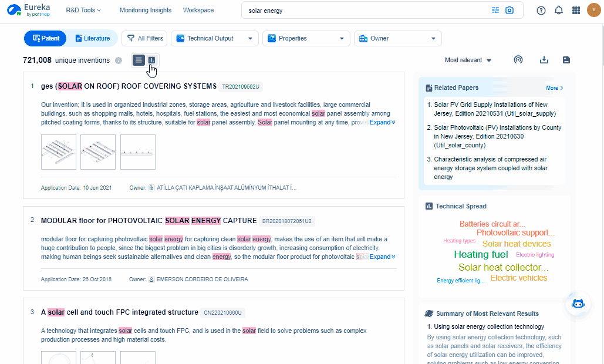Open the robot AI assistant icon
Screen dimensions: 604x364
[x=578, y=304]
